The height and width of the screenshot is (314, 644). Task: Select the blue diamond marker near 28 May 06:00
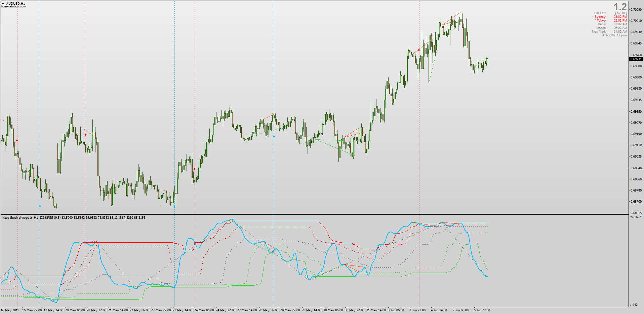coord(274,136)
